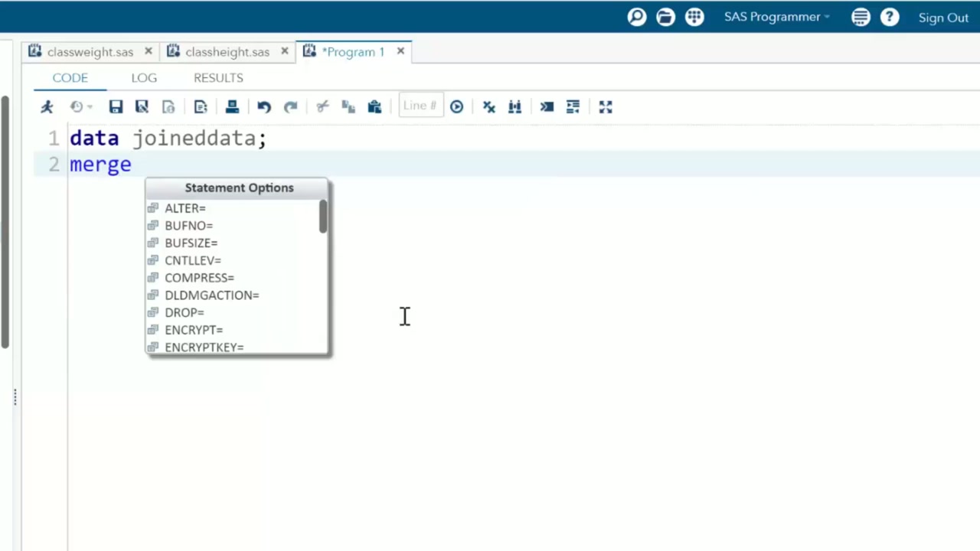The image size is (980, 551).
Task: Click the Sign Out link
Action: (x=943, y=18)
